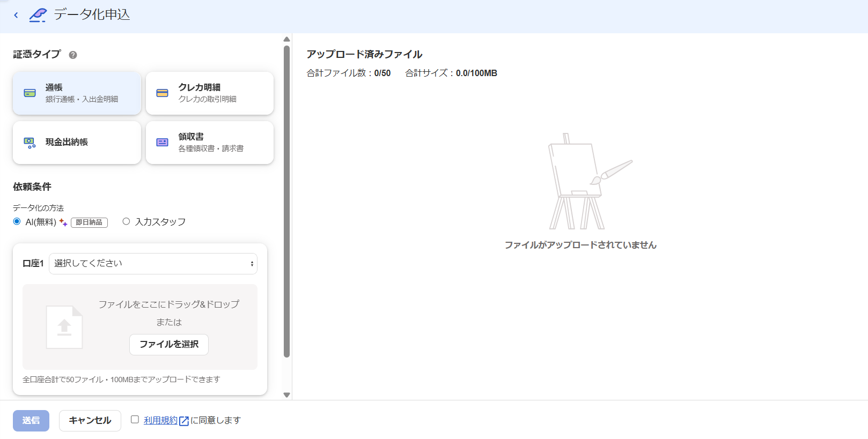Click the 領収書 receipt icon
868x439 pixels.
pos(163,143)
